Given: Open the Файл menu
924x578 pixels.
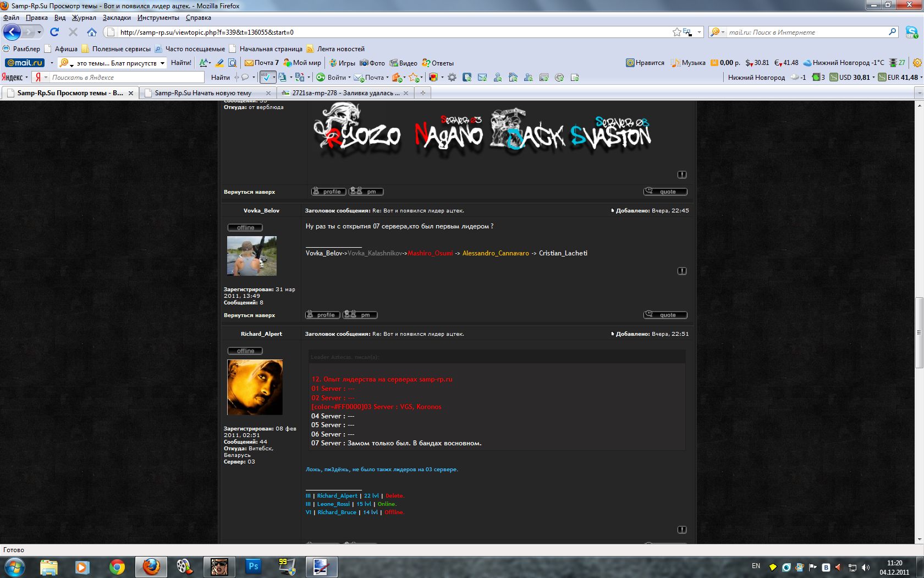Looking at the screenshot, I should click(x=11, y=18).
